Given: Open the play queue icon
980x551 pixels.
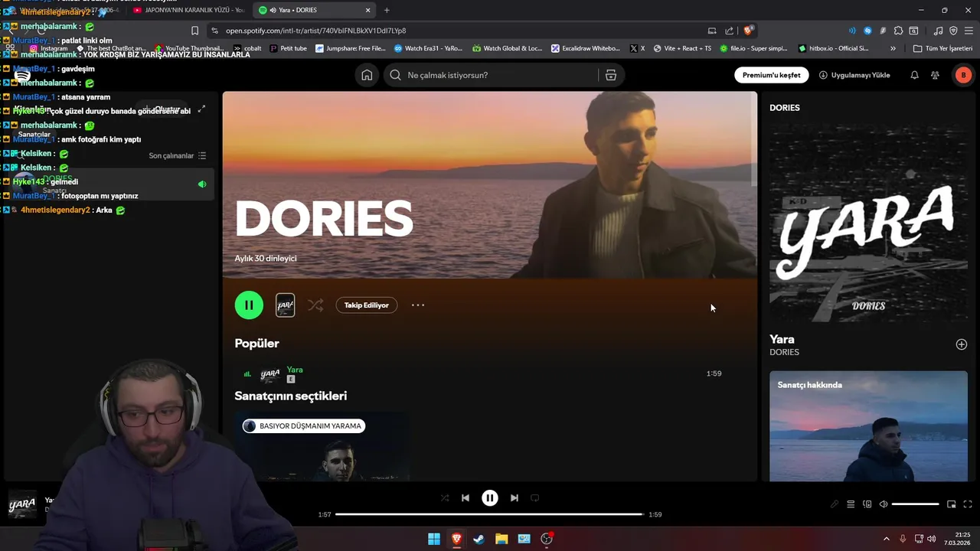Looking at the screenshot, I should (851, 504).
